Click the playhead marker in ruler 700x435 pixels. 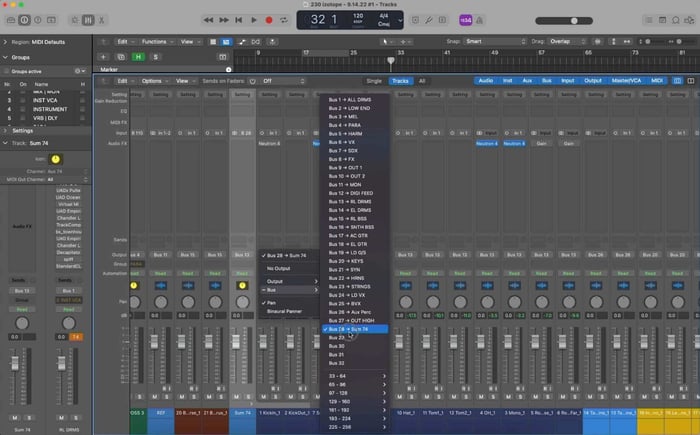(x=391, y=60)
